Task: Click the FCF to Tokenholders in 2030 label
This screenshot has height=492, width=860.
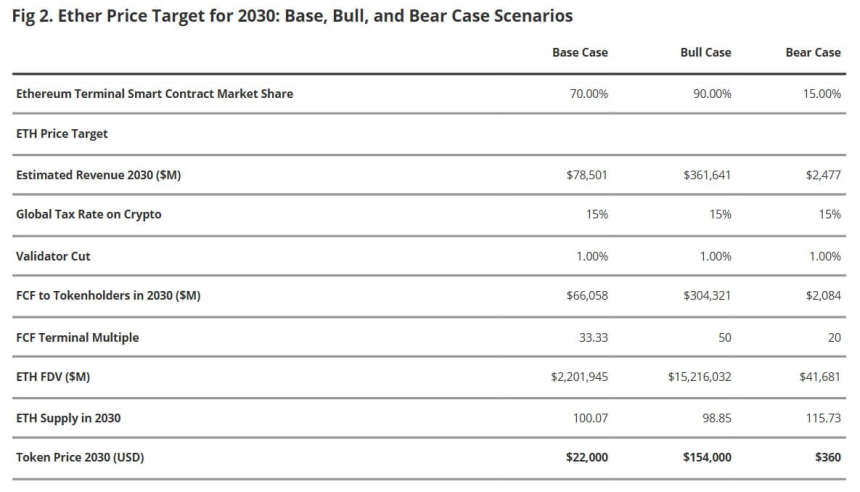Action: point(108,296)
